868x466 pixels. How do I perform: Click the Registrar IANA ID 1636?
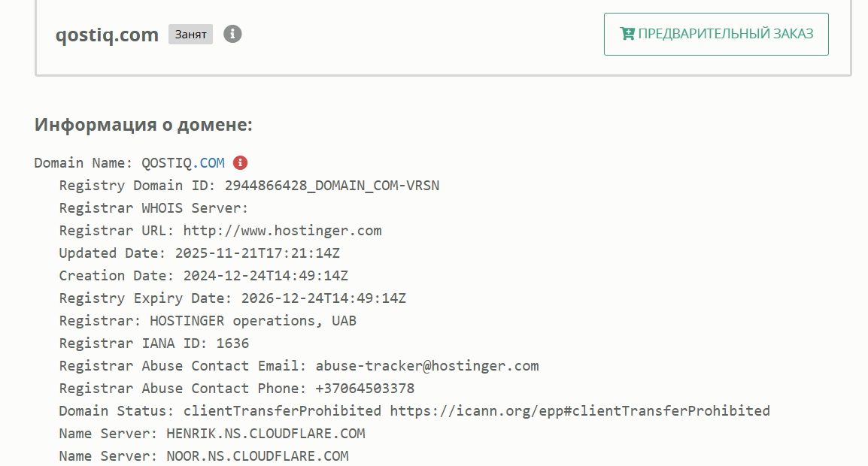tap(232, 343)
